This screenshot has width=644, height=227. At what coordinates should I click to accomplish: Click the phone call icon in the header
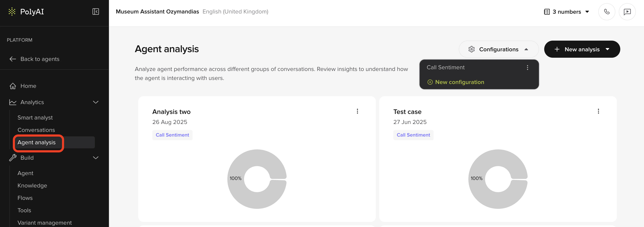pos(606,12)
